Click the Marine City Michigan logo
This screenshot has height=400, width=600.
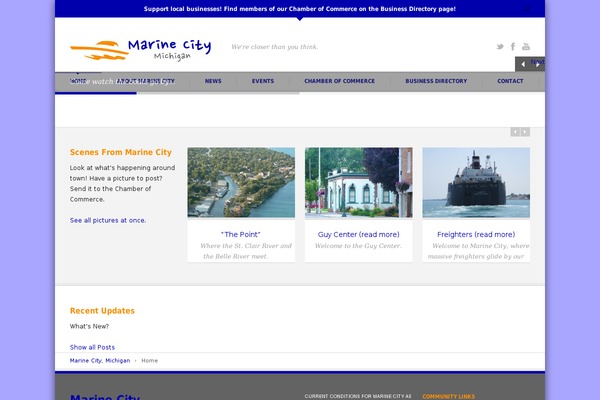coord(140,50)
